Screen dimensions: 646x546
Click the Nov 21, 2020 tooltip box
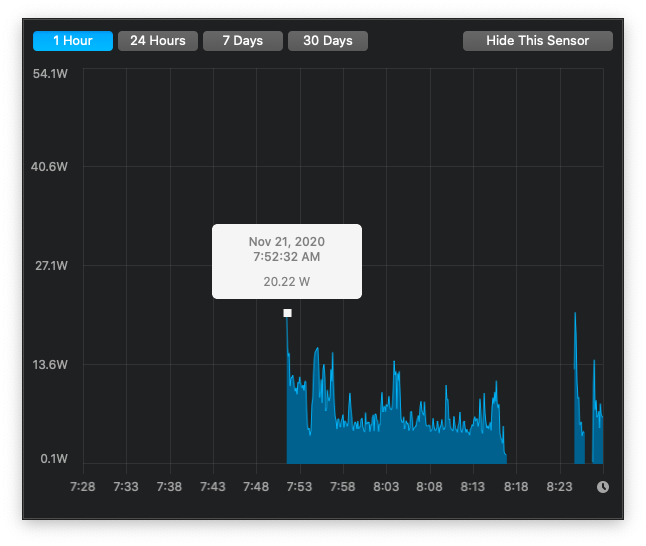287,262
